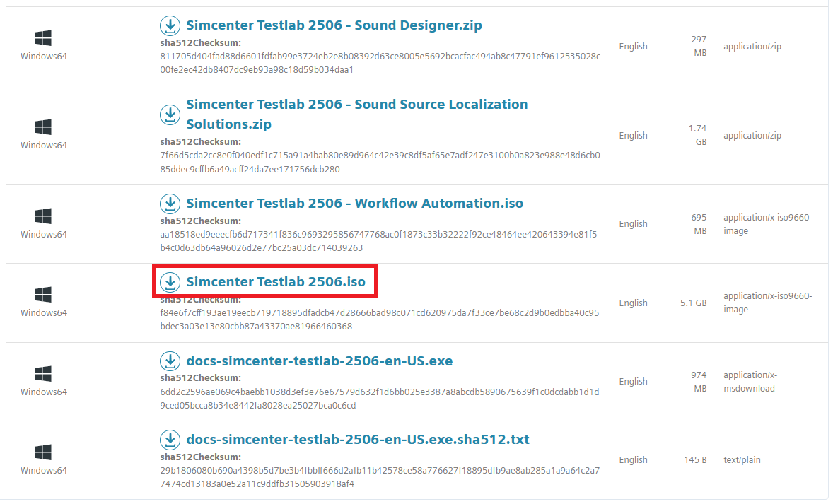Click the download icon for Workflow Automation.iso
The height and width of the screenshot is (504, 833).
coord(170,204)
